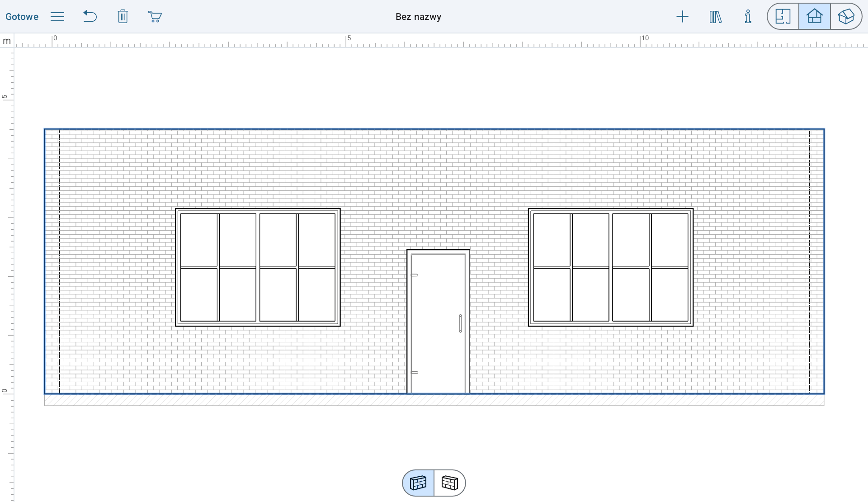The width and height of the screenshot is (868, 502).
Task: Add a new object with the plus icon
Action: pyautogui.click(x=682, y=17)
